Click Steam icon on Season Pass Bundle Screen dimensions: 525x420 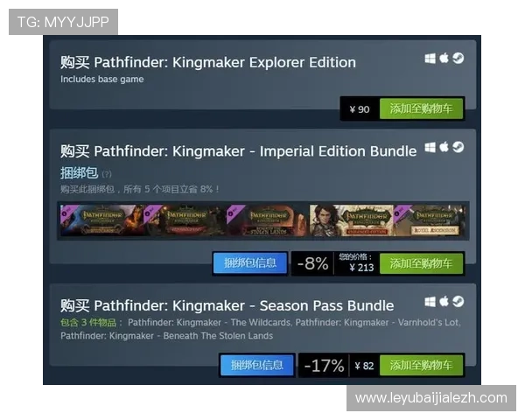click(458, 301)
